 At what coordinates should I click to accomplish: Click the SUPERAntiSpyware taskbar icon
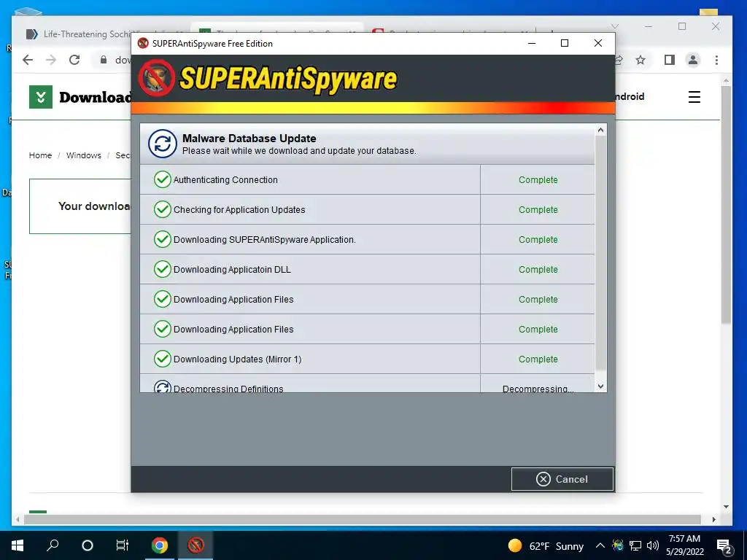(196, 545)
